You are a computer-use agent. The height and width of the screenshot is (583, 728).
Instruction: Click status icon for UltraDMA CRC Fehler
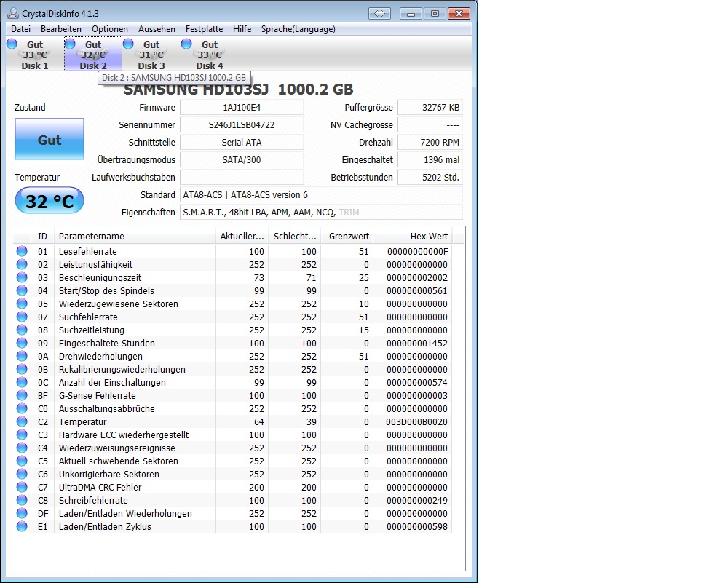22,487
